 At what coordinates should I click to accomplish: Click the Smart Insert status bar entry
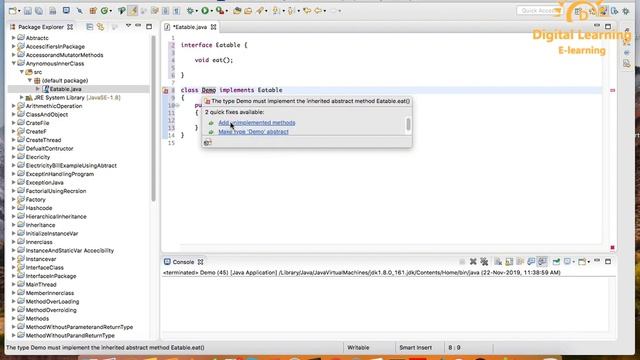pos(416,348)
